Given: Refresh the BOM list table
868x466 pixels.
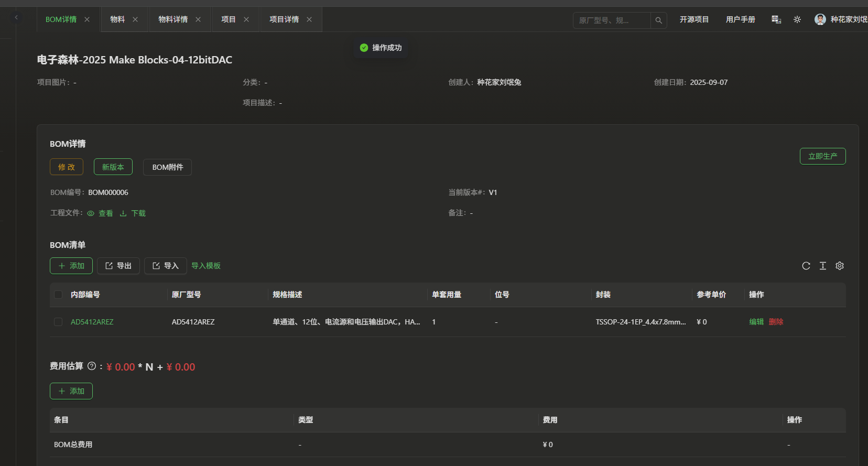Looking at the screenshot, I should (806, 266).
